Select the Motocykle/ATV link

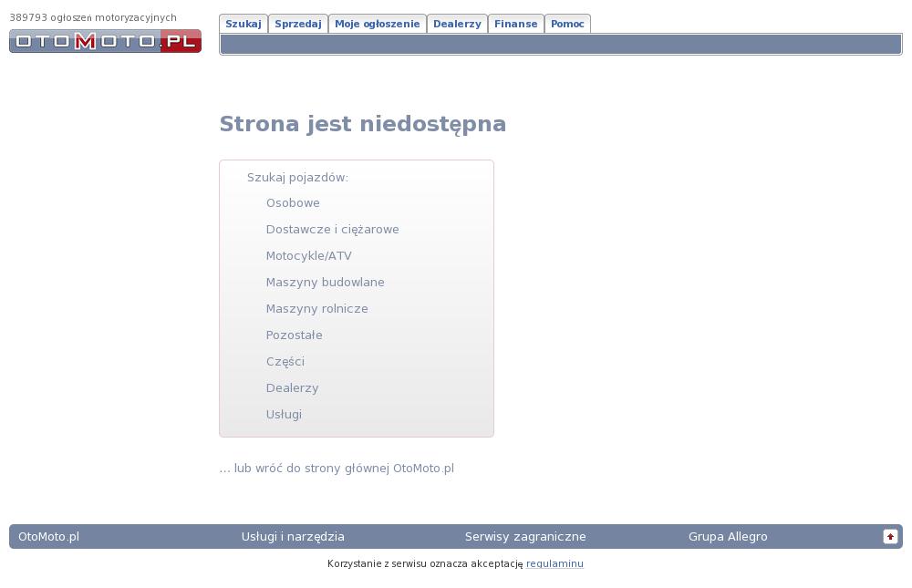(x=308, y=256)
